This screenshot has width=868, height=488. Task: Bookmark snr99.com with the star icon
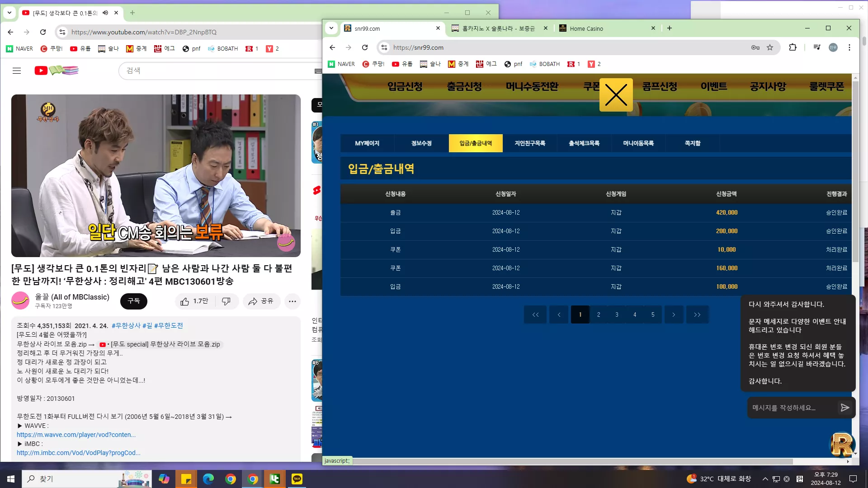point(770,47)
